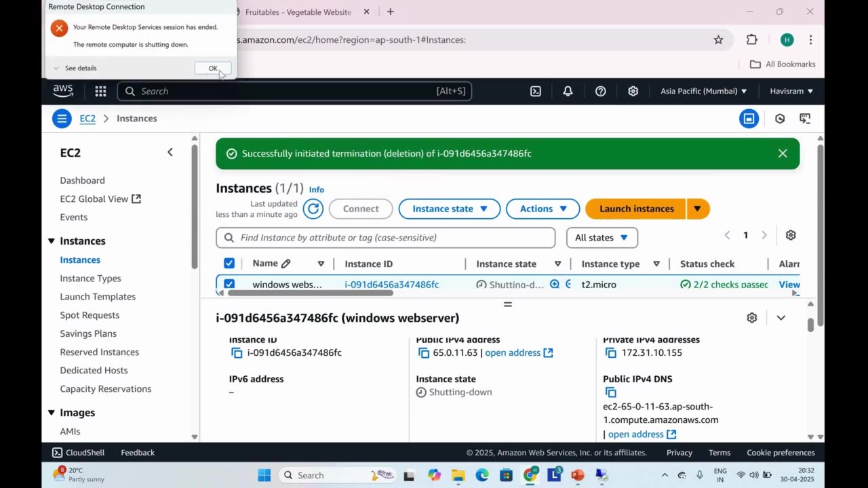
Task: Click the Connect button
Action: 361,209
